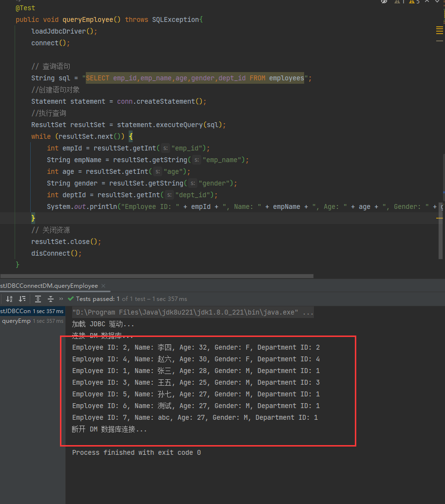Click resultSet.close(); line
Screen dimensions: 445x504
[x=66, y=242]
